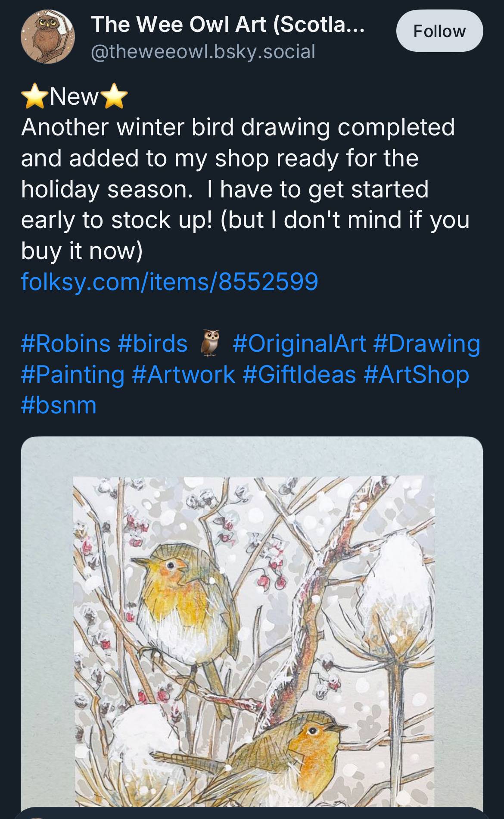The width and height of the screenshot is (504, 819).
Task: Open the #Robins hashtag
Action: (65, 343)
